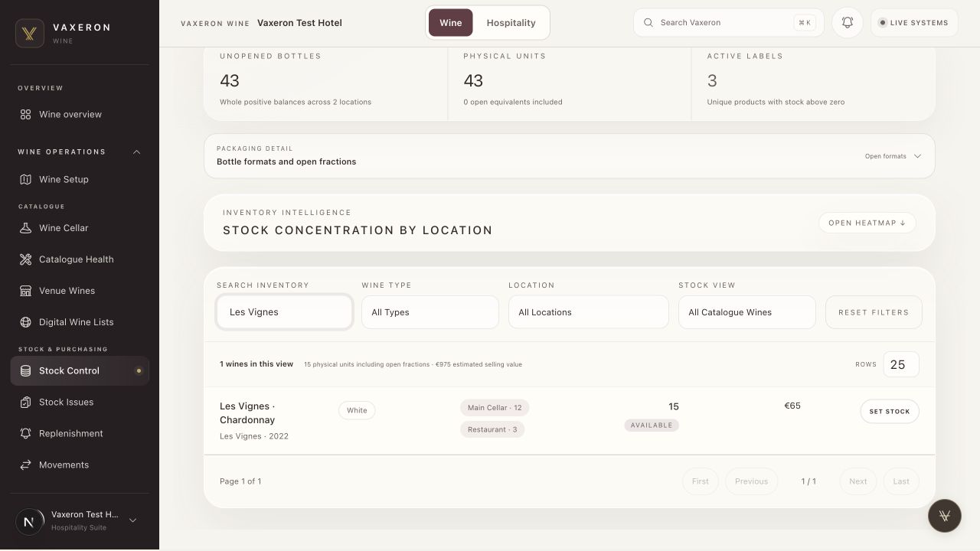Expand Open formats packaging detail
This screenshot has height=551, width=980.
893,156
